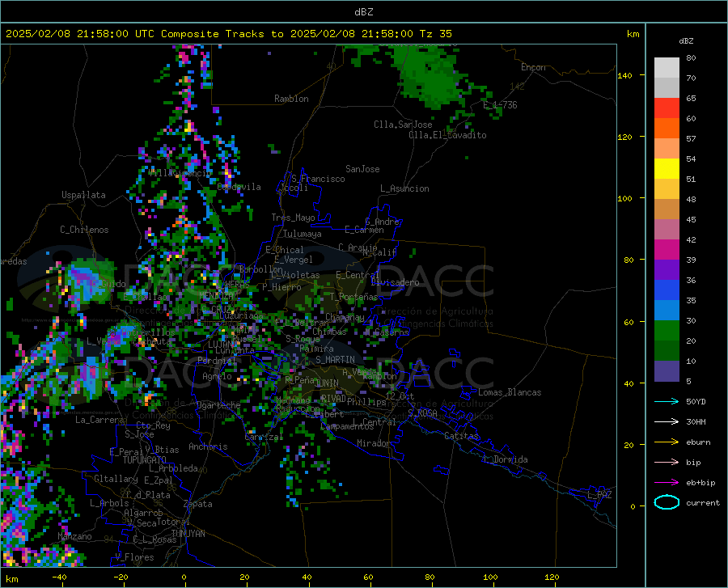Click the Ugarteche map label
728x588 pixels.
(x=218, y=405)
